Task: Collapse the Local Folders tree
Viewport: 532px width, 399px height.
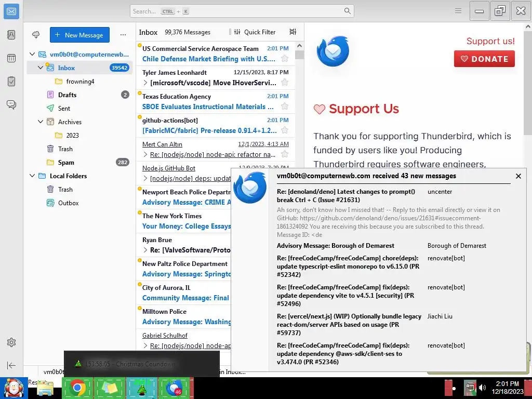Action: pos(32,176)
